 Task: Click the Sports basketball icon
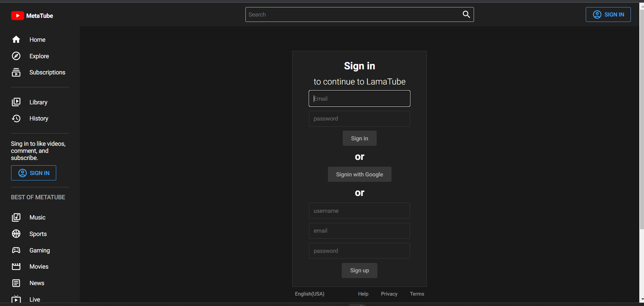click(16, 234)
